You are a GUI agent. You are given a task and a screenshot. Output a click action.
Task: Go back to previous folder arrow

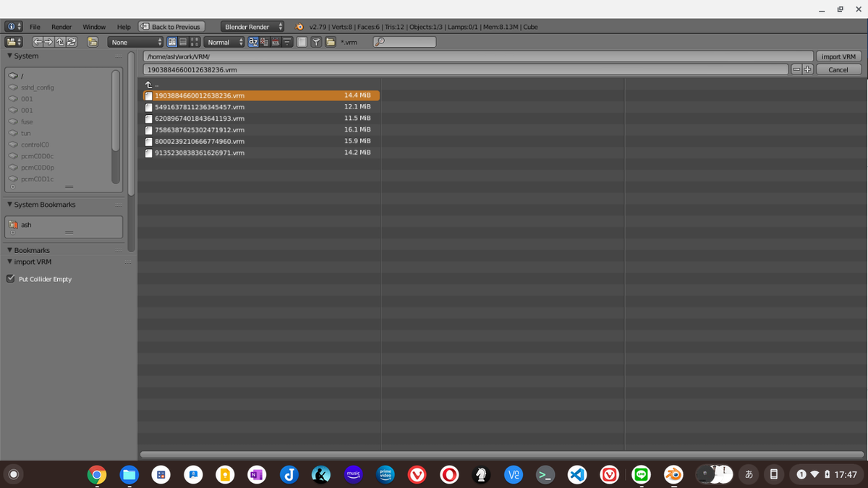38,42
